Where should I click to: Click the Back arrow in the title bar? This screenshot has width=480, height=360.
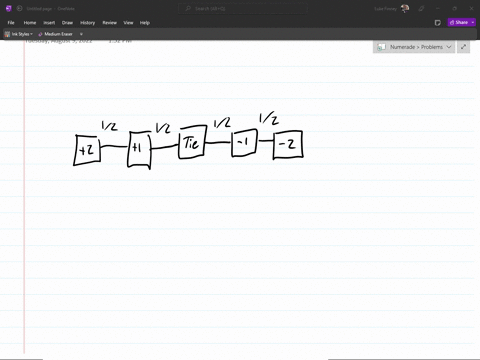tap(19, 9)
